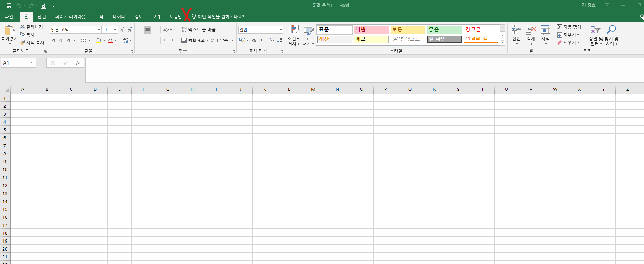Viewport: 644px width, 264px height.
Task: Open the 맑은 고딕 font name dropdown
Action: pyautogui.click(x=99, y=30)
